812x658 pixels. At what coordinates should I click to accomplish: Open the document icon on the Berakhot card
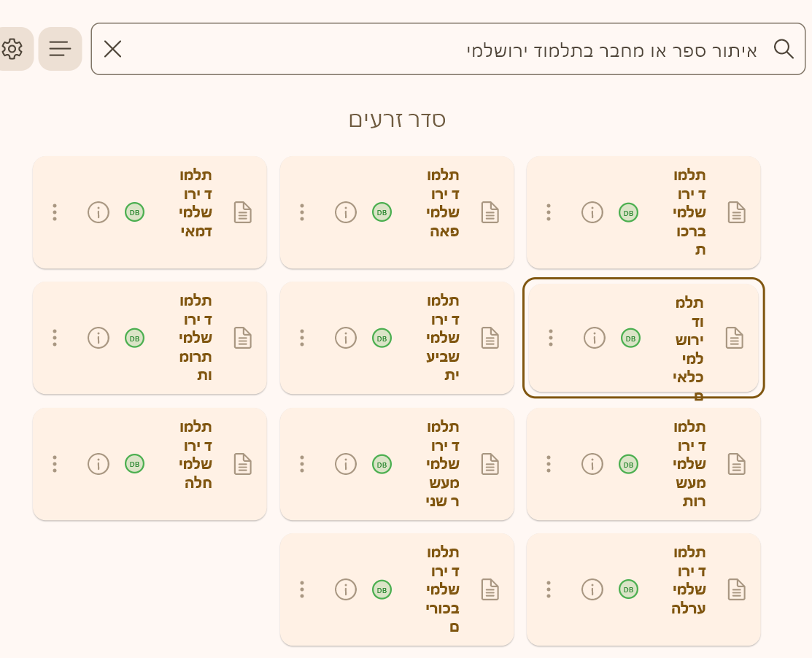(736, 212)
